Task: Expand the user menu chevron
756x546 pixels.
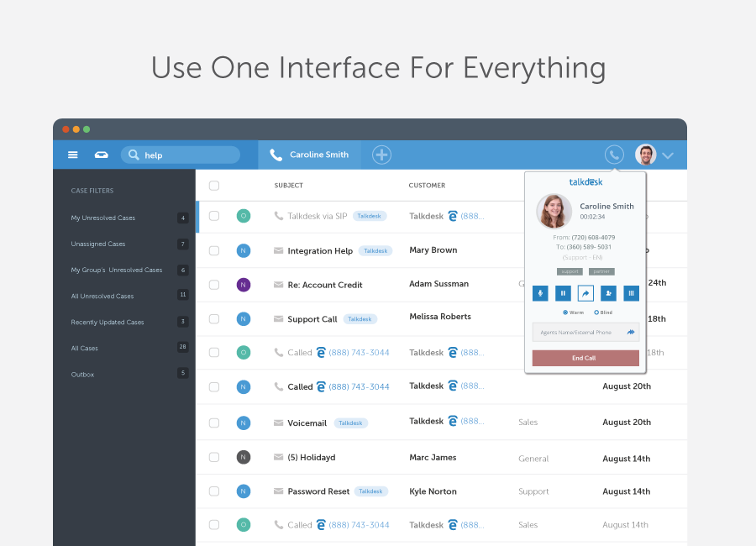Action: coord(668,155)
